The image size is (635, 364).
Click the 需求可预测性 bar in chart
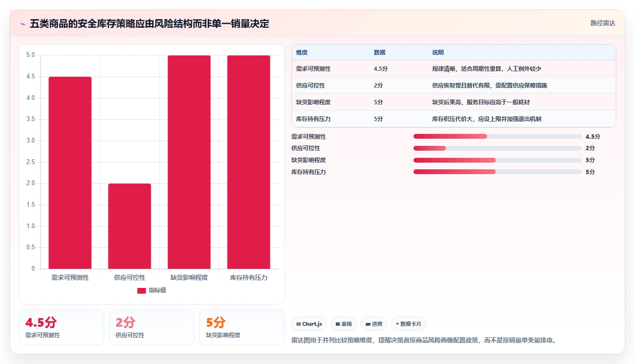click(70, 173)
